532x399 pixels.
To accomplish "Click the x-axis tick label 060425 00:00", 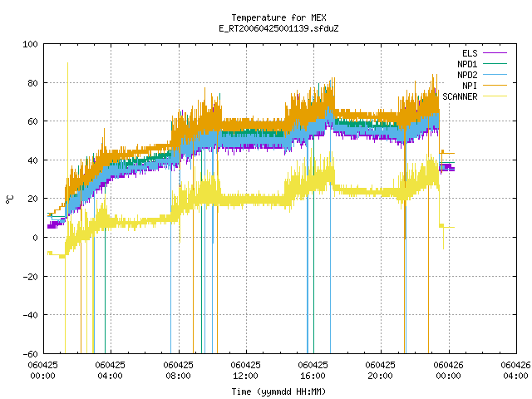I will click(x=42, y=371).
